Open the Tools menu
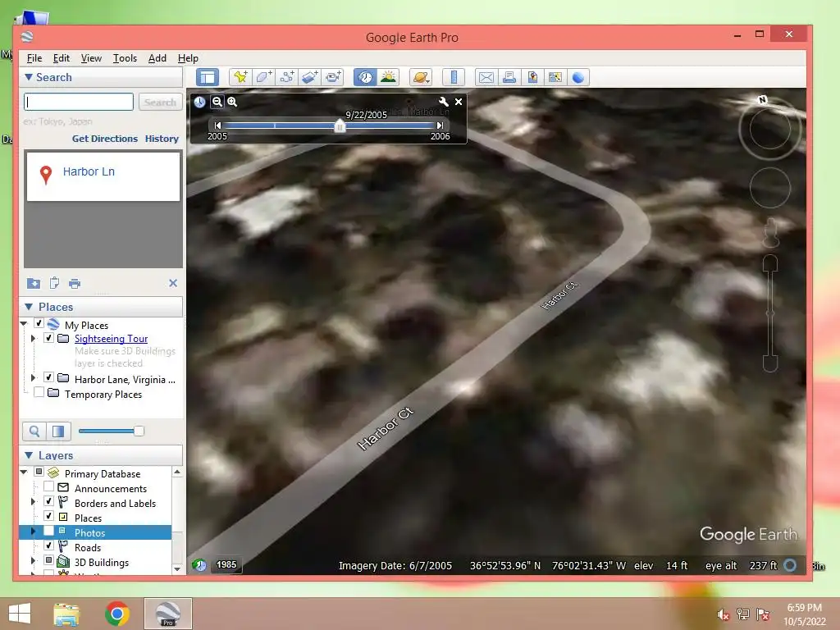 click(125, 58)
